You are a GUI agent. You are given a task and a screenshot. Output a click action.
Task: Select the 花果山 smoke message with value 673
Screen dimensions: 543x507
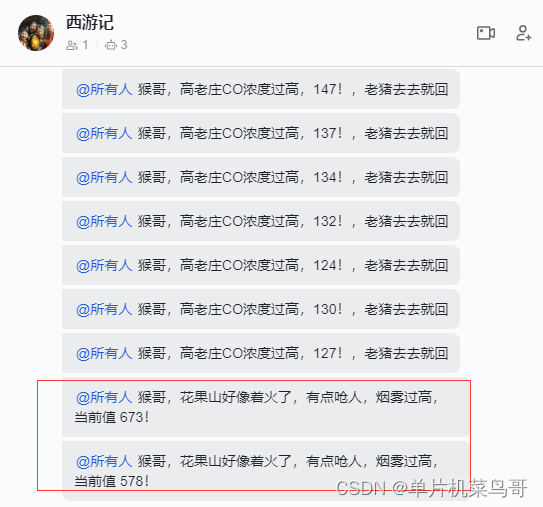(266, 407)
